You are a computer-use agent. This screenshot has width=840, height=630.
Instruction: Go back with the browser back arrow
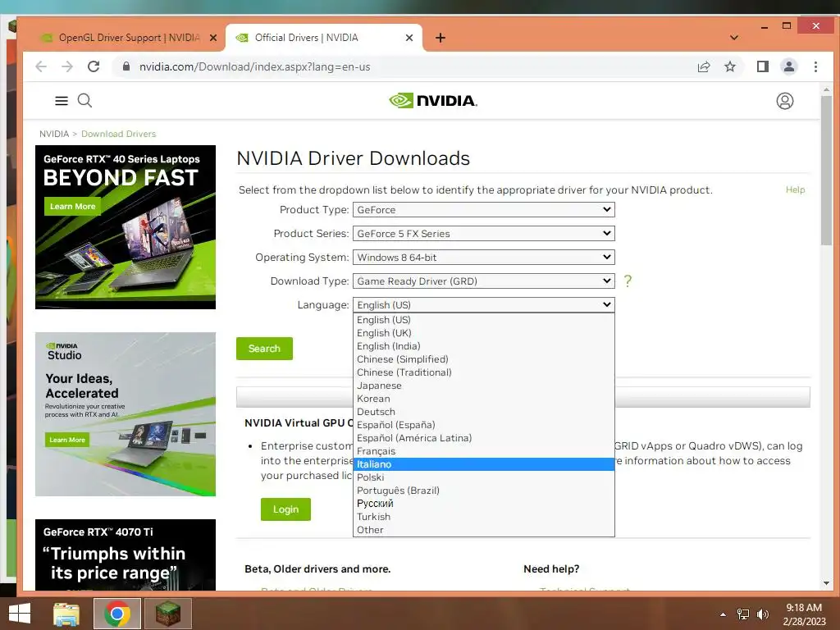(x=41, y=66)
